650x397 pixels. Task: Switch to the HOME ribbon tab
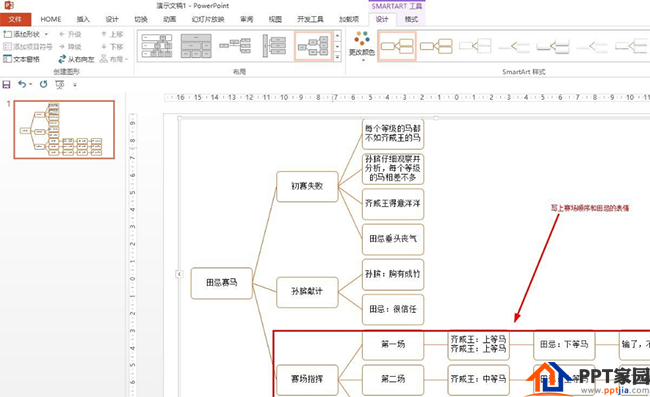pyautogui.click(x=51, y=19)
